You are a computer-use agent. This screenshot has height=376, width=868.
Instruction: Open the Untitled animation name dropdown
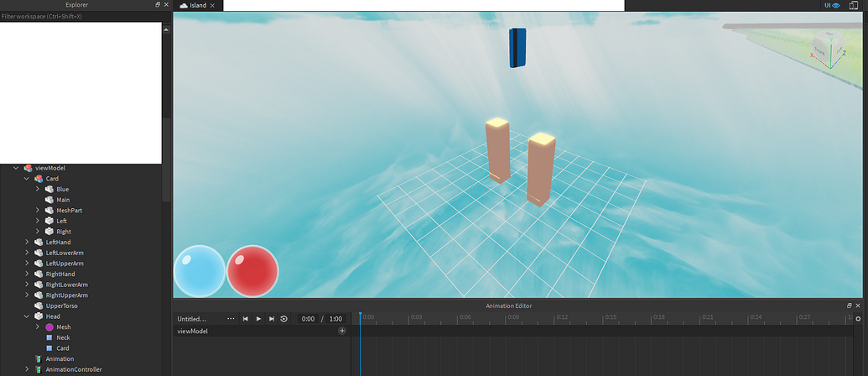tap(191, 319)
